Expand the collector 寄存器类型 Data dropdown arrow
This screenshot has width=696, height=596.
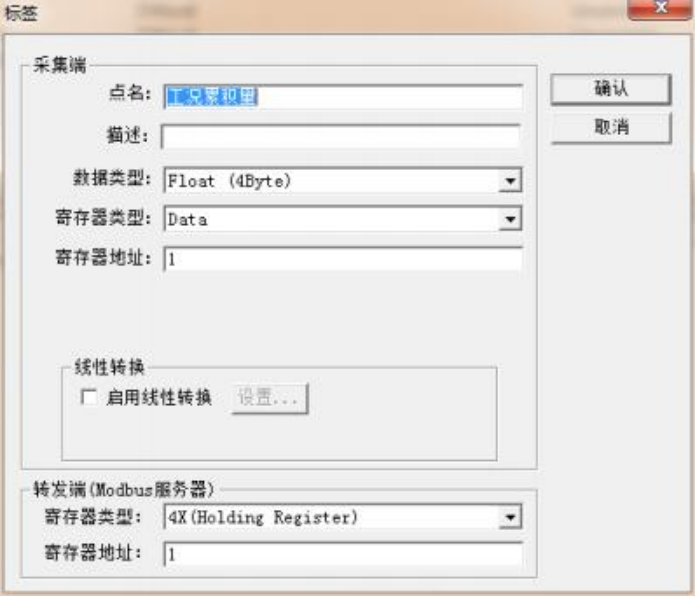(x=510, y=219)
